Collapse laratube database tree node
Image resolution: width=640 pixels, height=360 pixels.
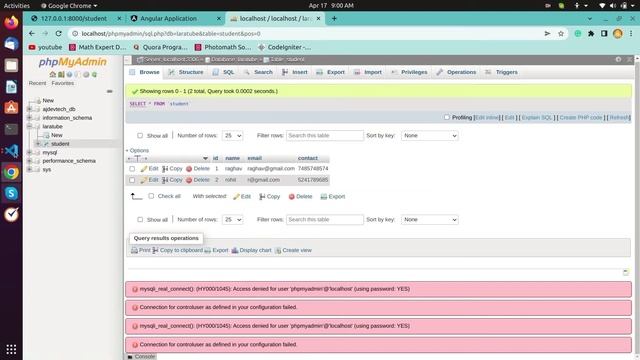[x=29, y=127]
